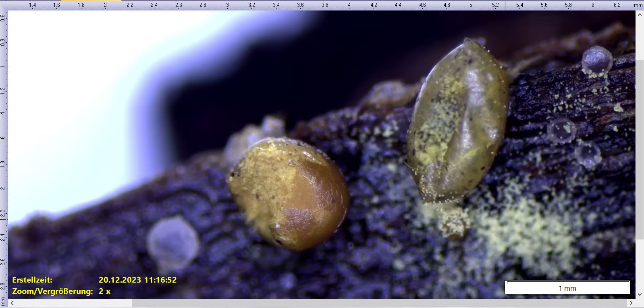Click the mm unit label on left ruler
This screenshot has height=308, width=644.
[x=3, y=301]
